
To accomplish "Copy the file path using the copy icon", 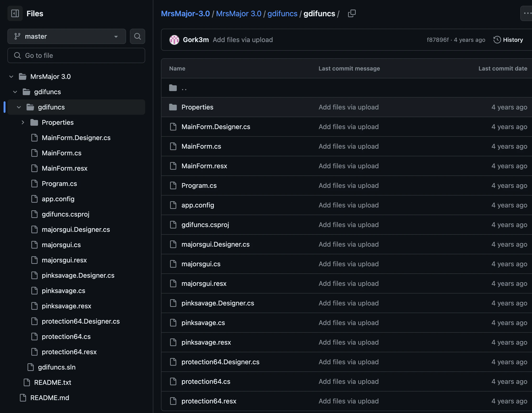I will (x=351, y=13).
